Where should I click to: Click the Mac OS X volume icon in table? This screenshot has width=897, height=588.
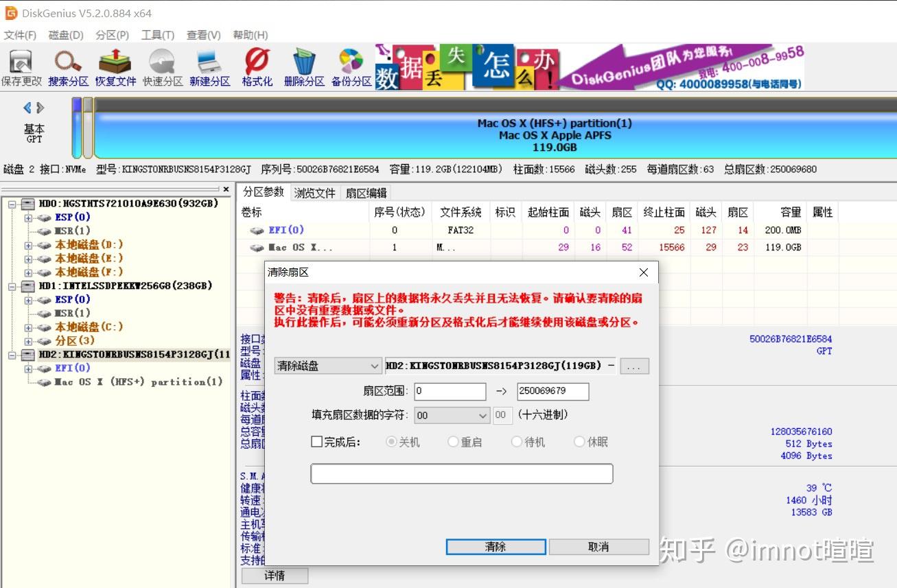[x=257, y=248]
